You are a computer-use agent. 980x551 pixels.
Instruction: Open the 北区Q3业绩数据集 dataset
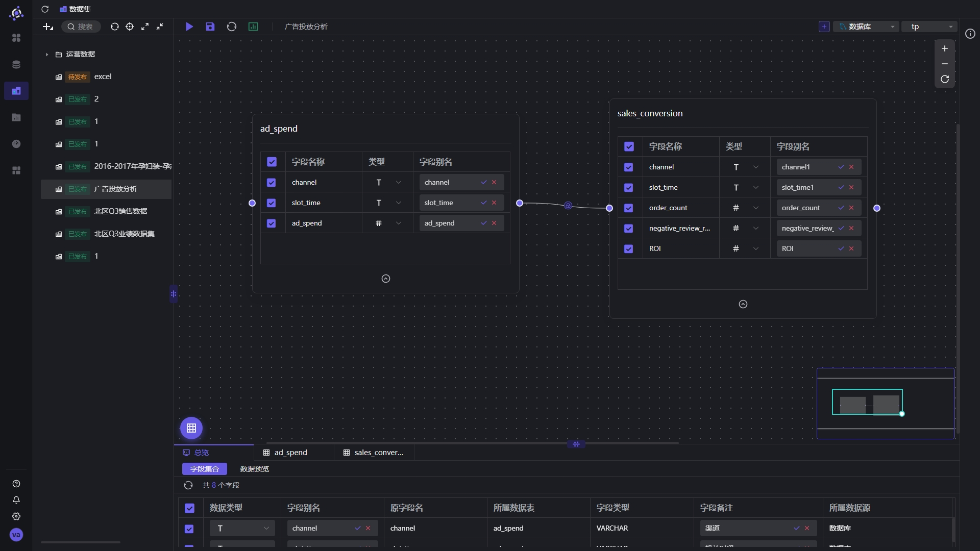106,234
